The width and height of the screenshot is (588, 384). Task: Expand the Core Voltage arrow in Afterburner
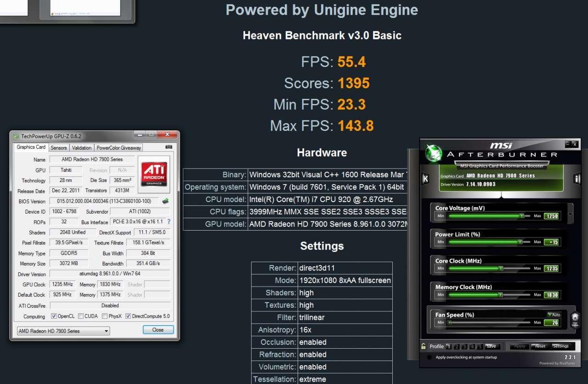pyautogui.click(x=571, y=214)
